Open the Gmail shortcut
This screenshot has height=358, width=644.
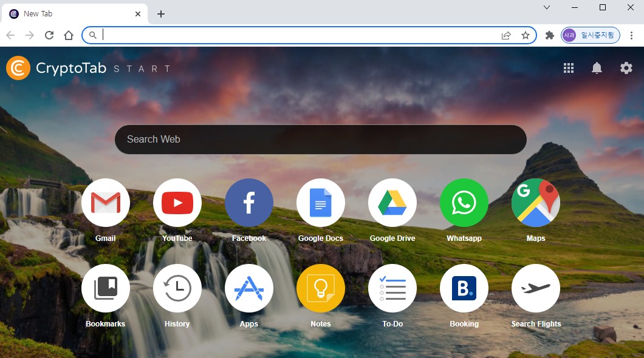106,203
